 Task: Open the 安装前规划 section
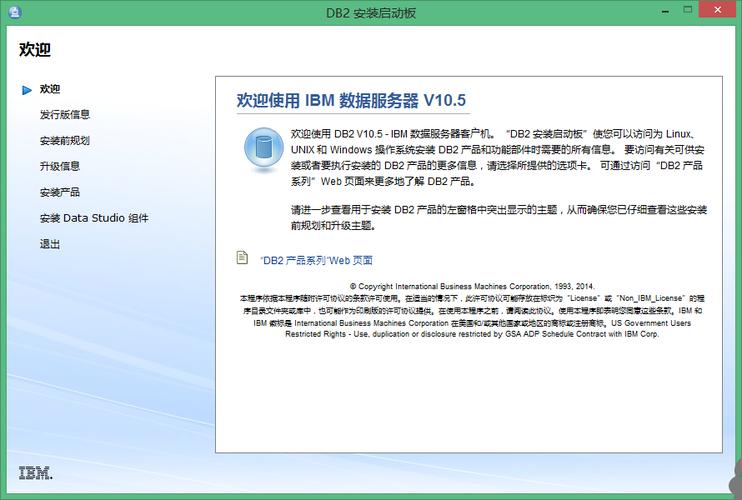tap(65, 140)
